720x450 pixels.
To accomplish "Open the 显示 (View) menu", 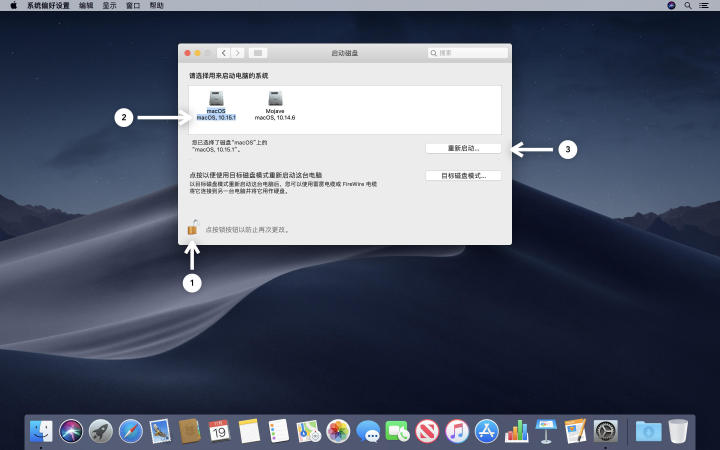I will (x=109, y=6).
